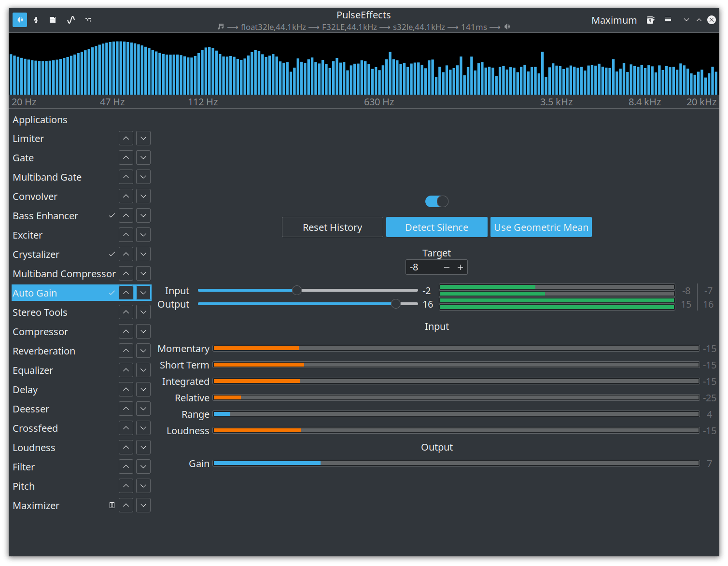Switch to the microphone input effects tab
The width and height of the screenshot is (728, 566).
pyautogui.click(x=36, y=20)
